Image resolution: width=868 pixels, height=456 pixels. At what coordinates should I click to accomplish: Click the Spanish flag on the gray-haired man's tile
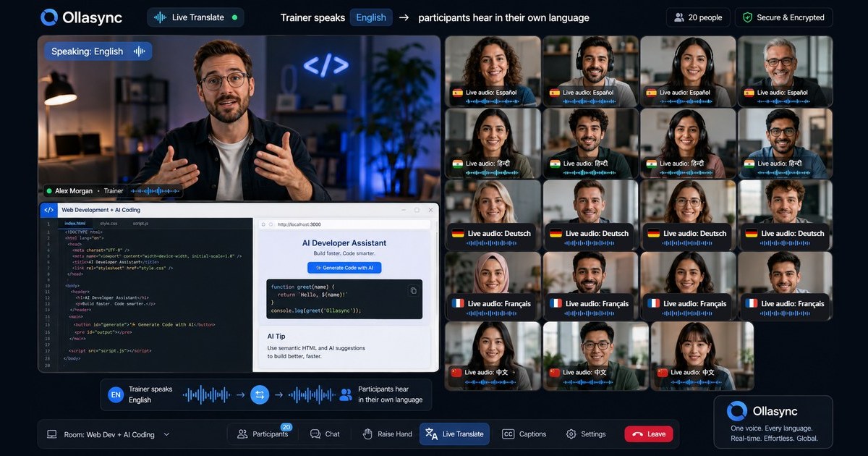(749, 93)
